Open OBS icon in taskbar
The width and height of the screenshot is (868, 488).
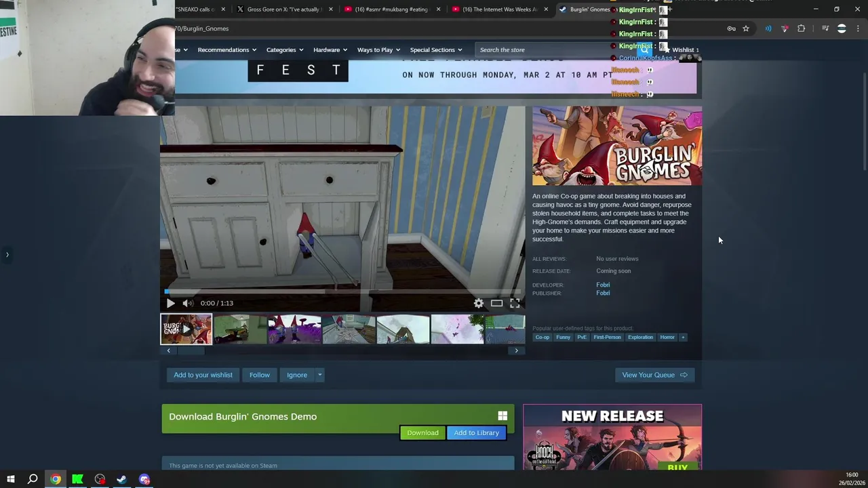coord(100,479)
